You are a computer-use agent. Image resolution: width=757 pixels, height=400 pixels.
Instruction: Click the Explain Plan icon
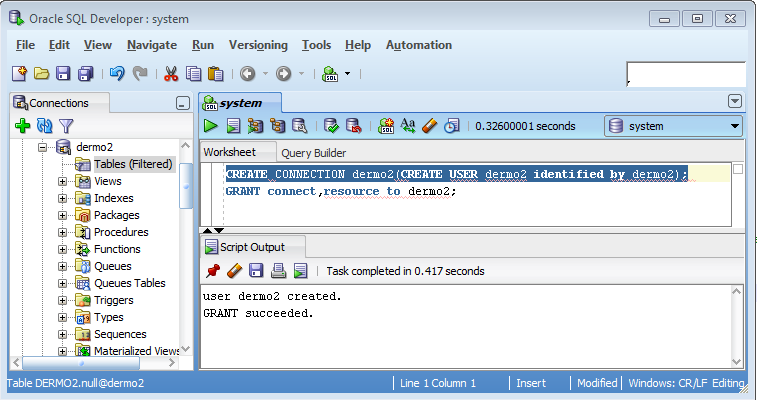pos(255,126)
